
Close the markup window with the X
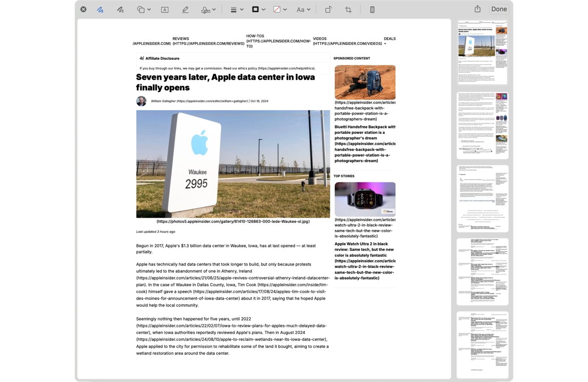[83, 9]
